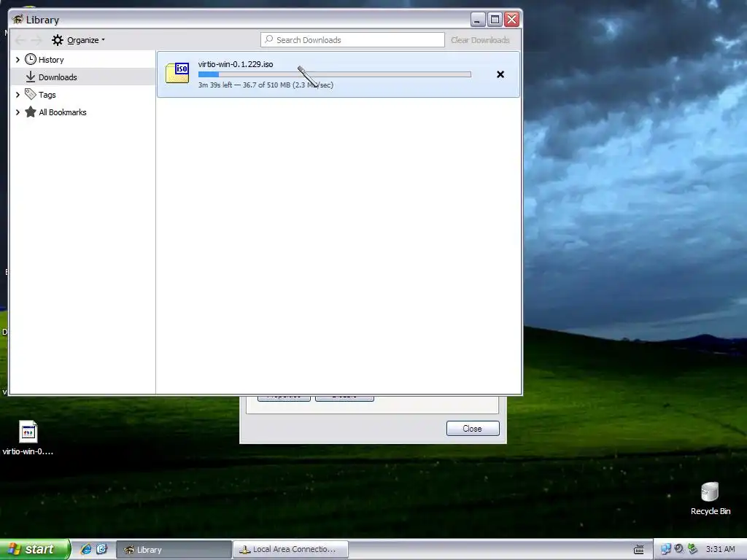Select the virtio-win-0.1.229.iso filename text
Screen dimensions: 747x560
coord(236,64)
